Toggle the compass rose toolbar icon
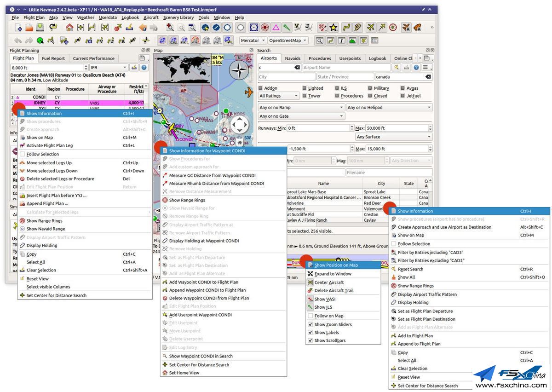This screenshot has height=392, width=552. (x=393, y=28)
